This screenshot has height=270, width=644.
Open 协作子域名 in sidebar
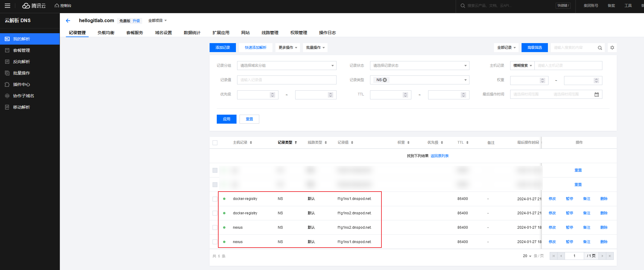click(x=30, y=96)
